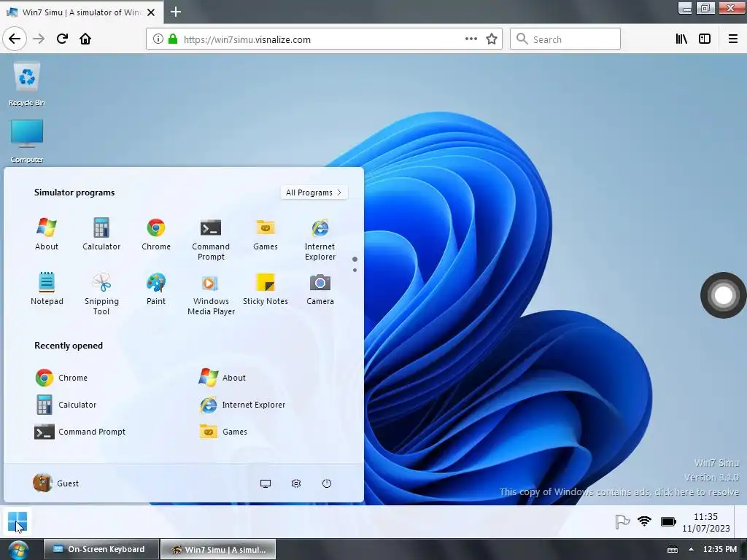Expand the All Programs list
This screenshot has height=560, width=747.
point(314,192)
